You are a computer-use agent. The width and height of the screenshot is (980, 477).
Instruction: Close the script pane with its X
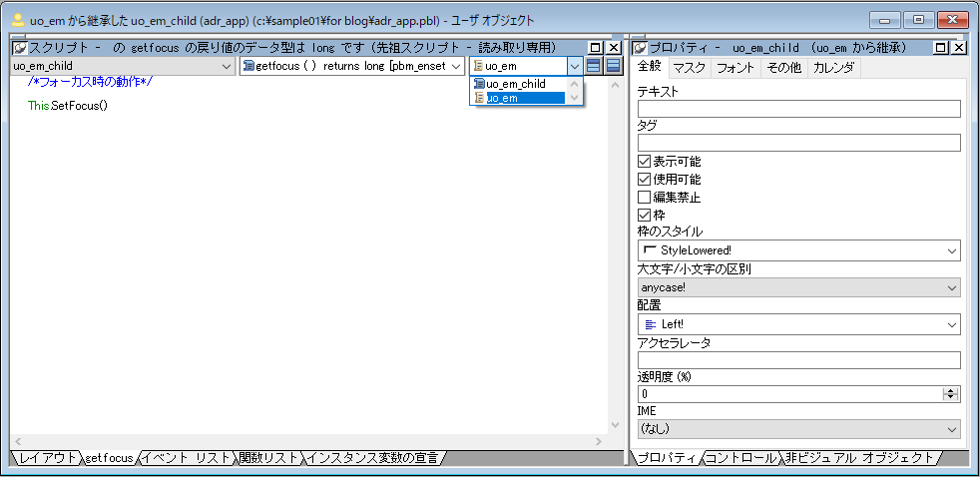612,47
